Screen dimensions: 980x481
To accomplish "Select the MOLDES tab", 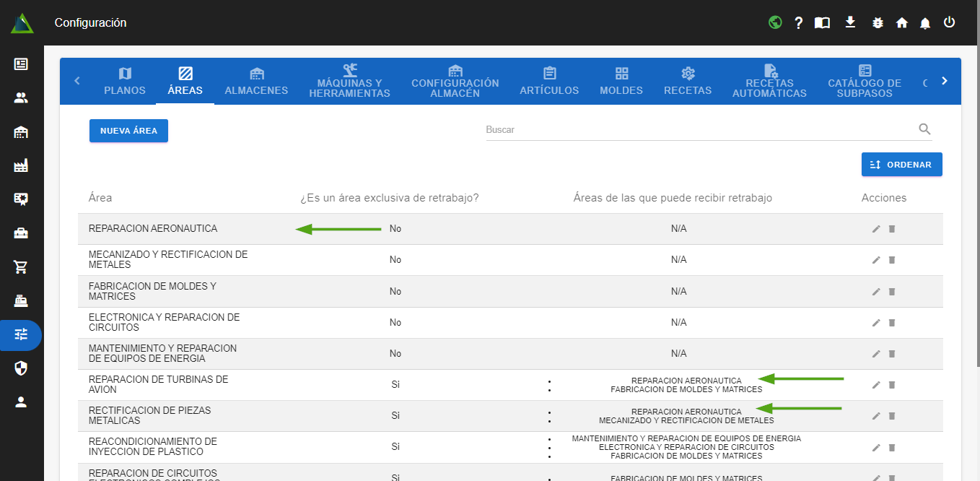I will 621,81.
